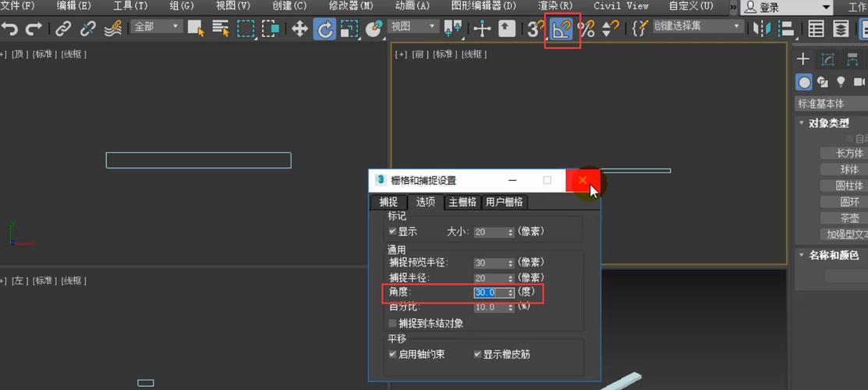The height and width of the screenshot is (390, 868).
Task: Click the 茶壶 object button
Action: (x=844, y=218)
